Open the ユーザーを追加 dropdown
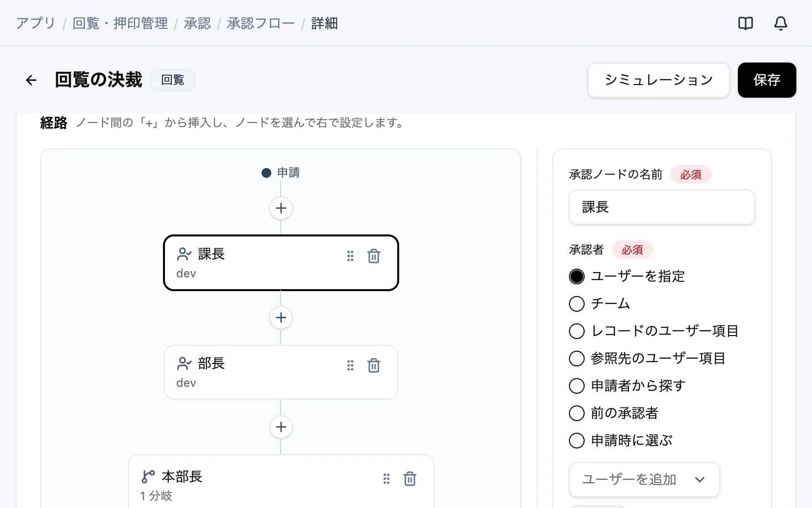The width and height of the screenshot is (812, 508). pyautogui.click(x=644, y=480)
